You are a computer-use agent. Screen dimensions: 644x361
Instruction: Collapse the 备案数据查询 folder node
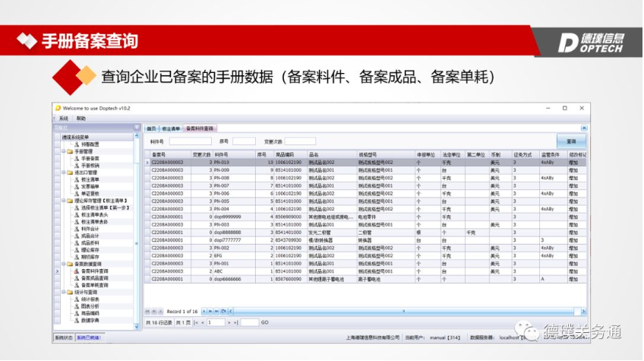tap(63, 264)
